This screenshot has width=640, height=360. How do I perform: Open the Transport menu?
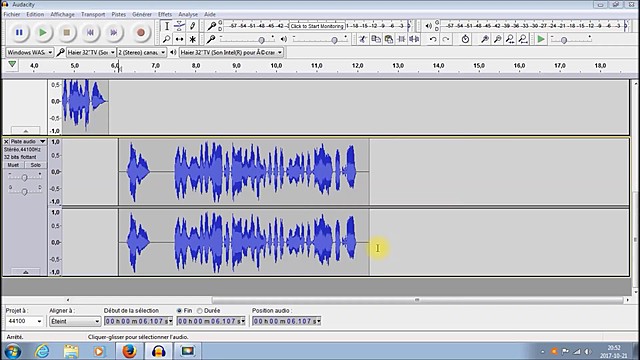(93, 14)
